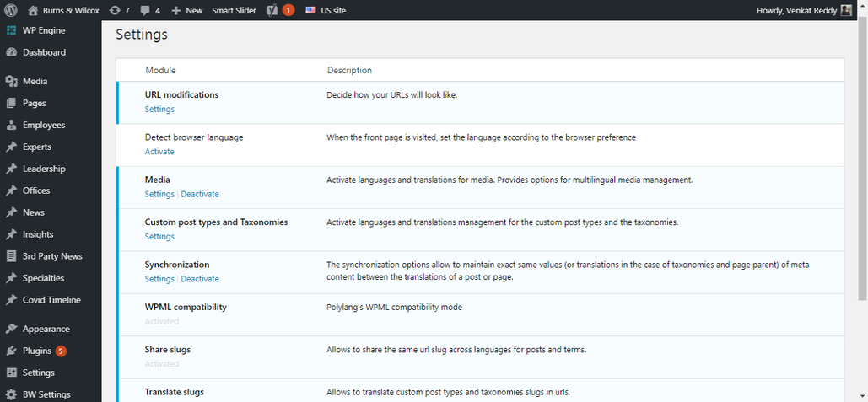
Task: Deactivate the Synchronization module
Action: click(x=200, y=279)
